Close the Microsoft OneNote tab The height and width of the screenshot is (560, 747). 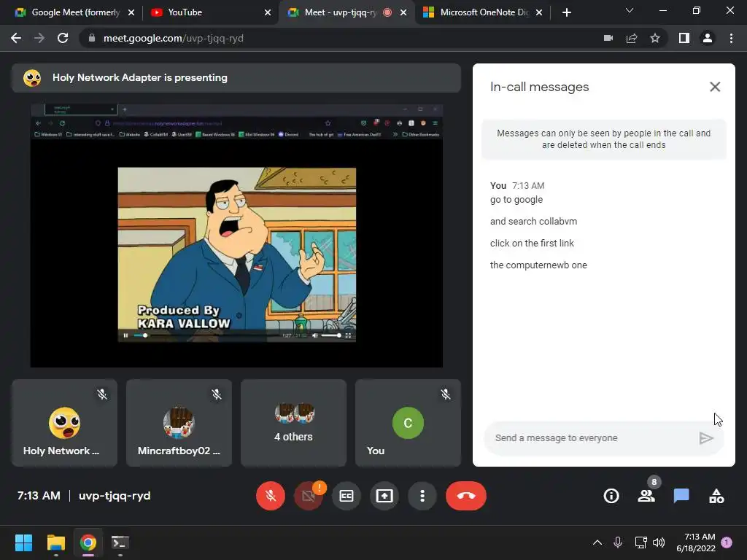(x=539, y=12)
